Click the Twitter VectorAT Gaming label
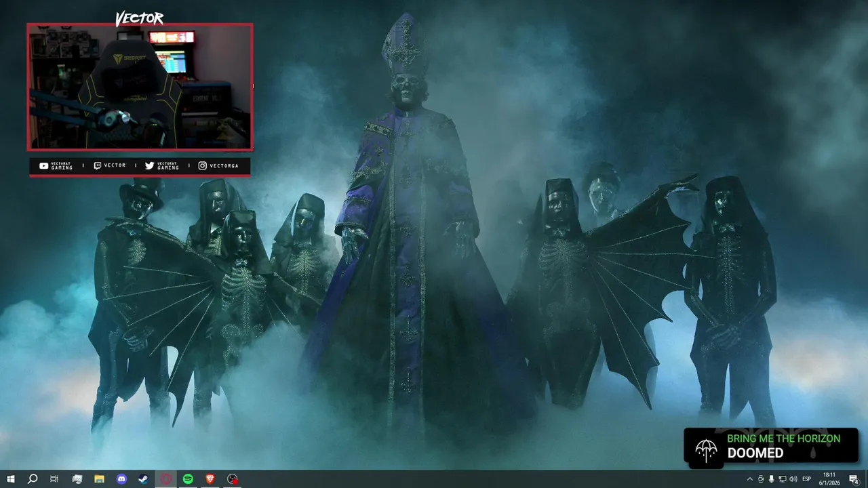 tap(162, 166)
